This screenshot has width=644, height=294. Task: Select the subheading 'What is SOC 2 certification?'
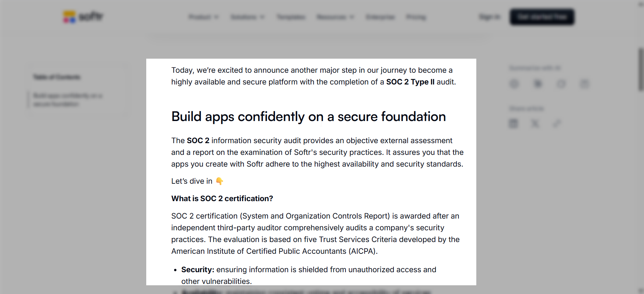coord(222,198)
